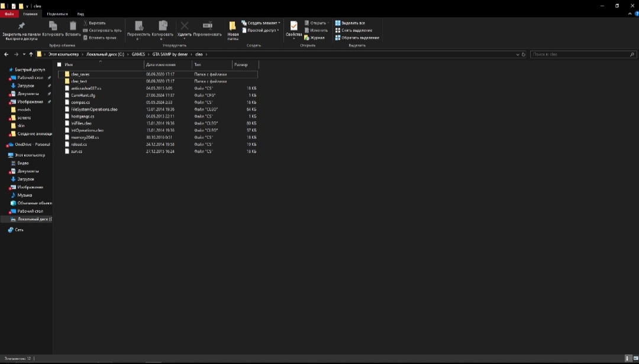Click the Pin to Quick Access icon
639x364 pixels.
point(22,26)
